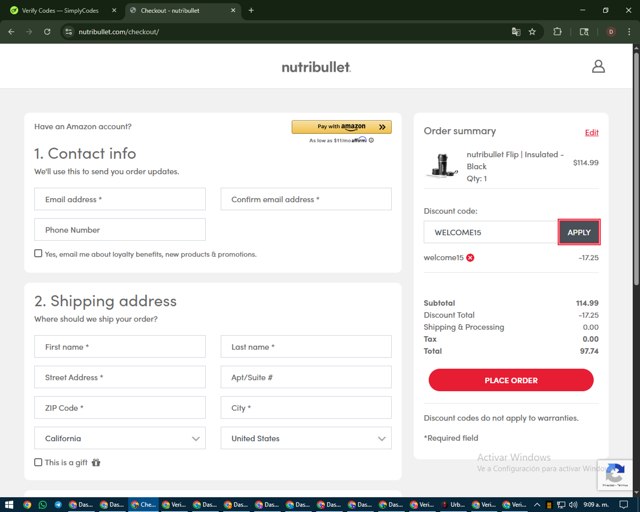Expand the California state dropdown

pyautogui.click(x=120, y=438)
